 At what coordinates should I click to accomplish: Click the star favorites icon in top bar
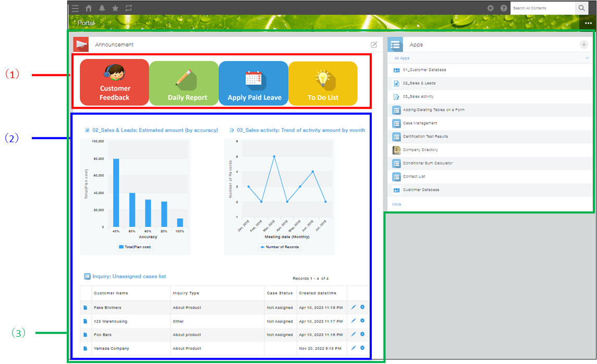tap(115, 8)
